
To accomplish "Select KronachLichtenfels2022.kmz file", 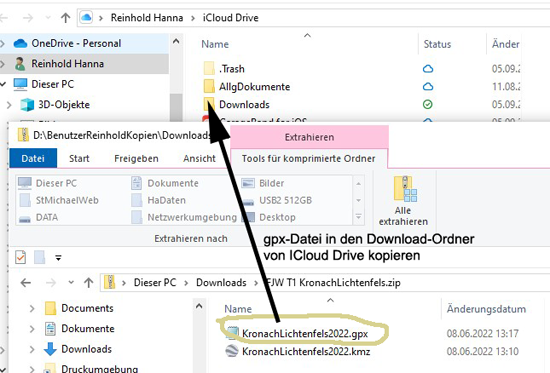I will coord(298,351).
